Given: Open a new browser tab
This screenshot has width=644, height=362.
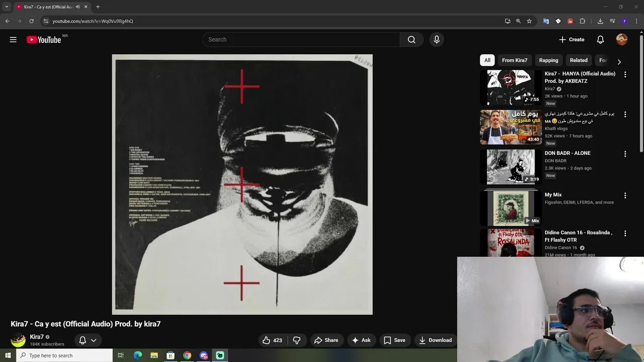Looking at the screenshot, I should pyautogui.click(x=98, y=7).
